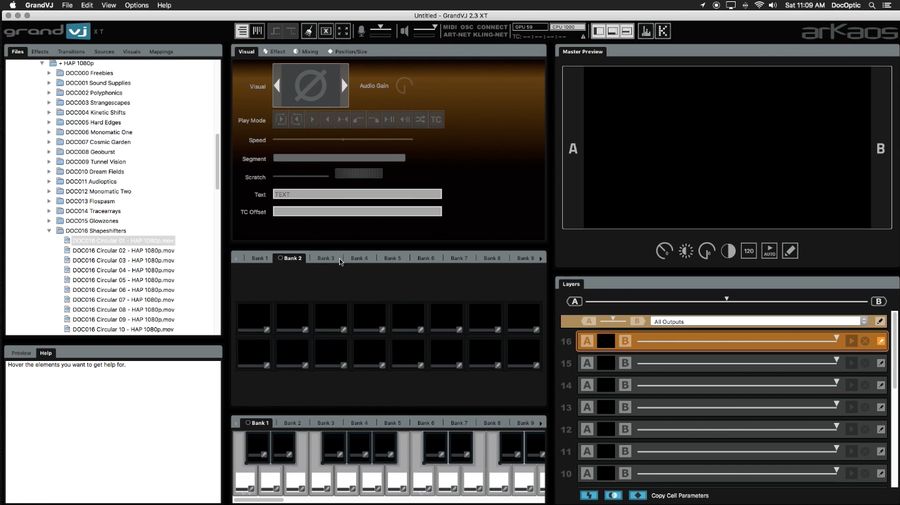The width and height of the screenshot is (900, 505).
Task: Click the TC play mode icon
Action: [436, 119]
